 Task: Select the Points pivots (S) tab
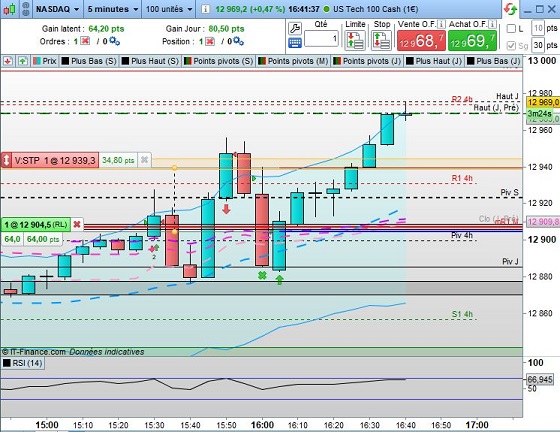click(x=218, y=61)
